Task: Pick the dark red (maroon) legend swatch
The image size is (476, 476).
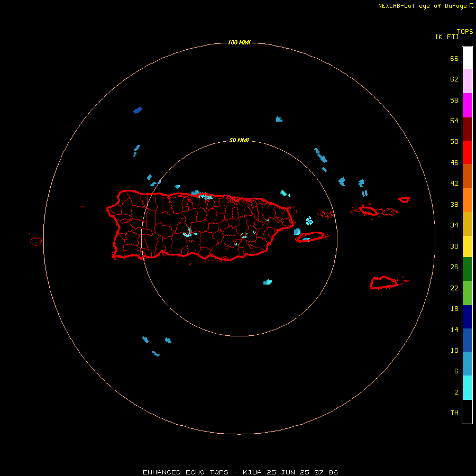Action: tap(467, 129)
